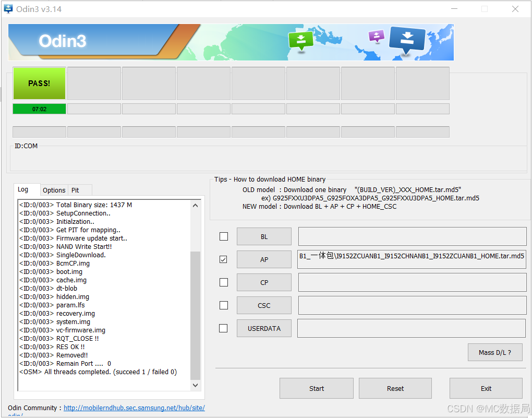
Task: Click the CP file path field
Action: (412, 282)
